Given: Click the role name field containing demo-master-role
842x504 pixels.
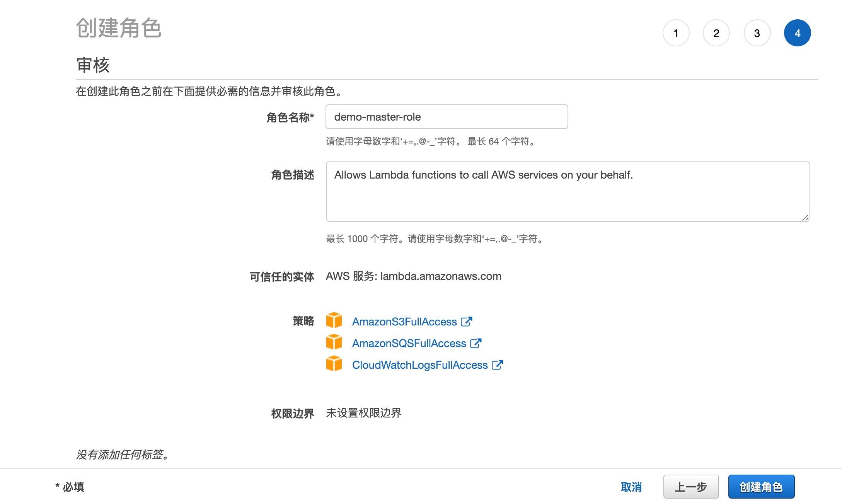Looking at the screenshot, I should coord(447,117).
